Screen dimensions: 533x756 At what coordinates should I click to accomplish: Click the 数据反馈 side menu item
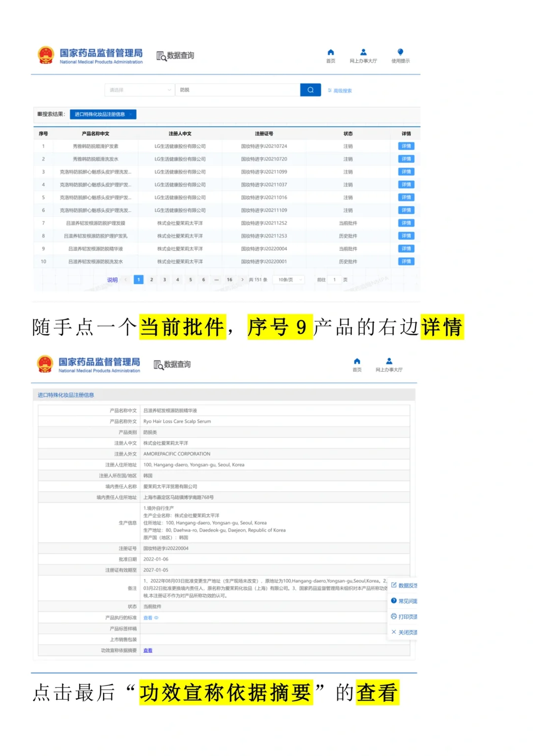404,585
